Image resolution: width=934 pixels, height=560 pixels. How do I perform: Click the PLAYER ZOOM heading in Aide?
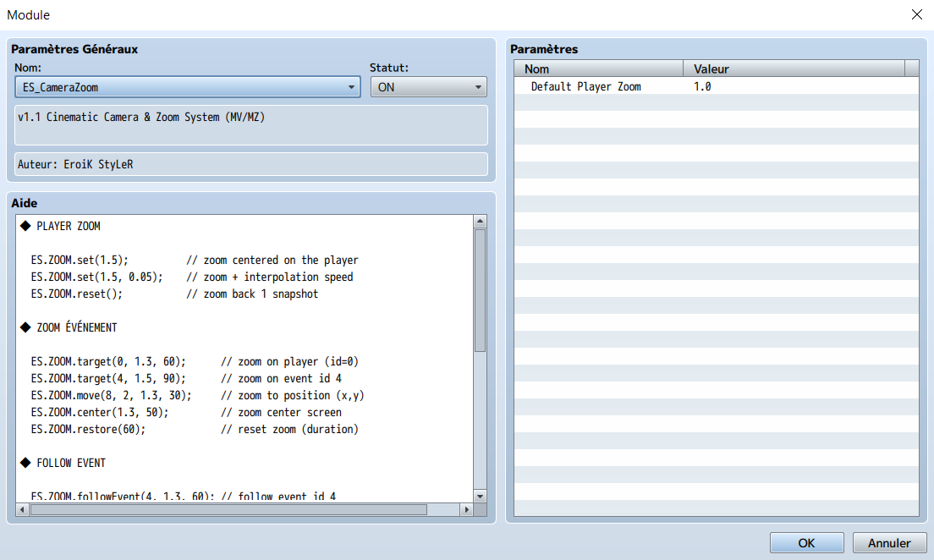[69, 227]
